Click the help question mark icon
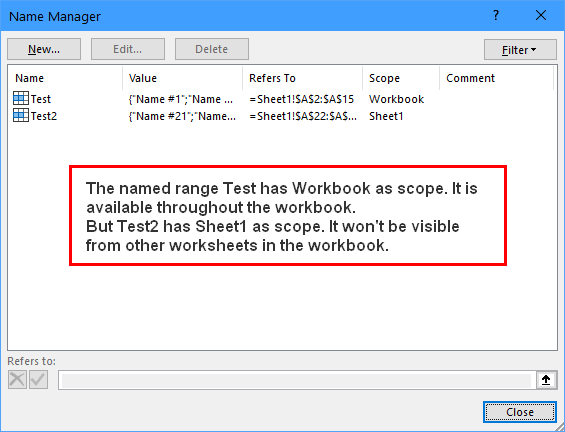The height and width of the screenshot is (432, 565). pos(496,15)
